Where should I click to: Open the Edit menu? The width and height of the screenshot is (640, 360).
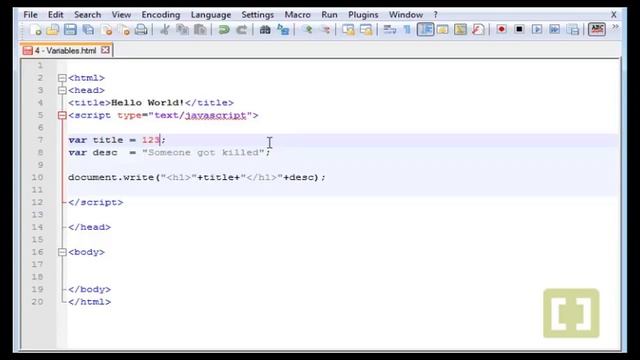pyautogui.click(x=56, y=15)
